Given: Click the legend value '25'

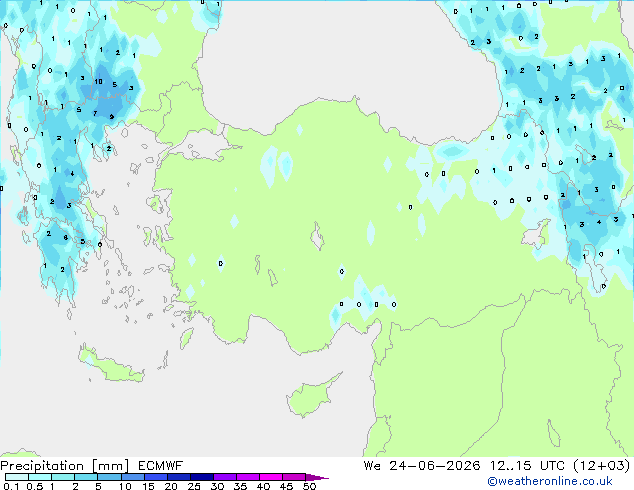Looking at the screenshot, I should [194, 486].
